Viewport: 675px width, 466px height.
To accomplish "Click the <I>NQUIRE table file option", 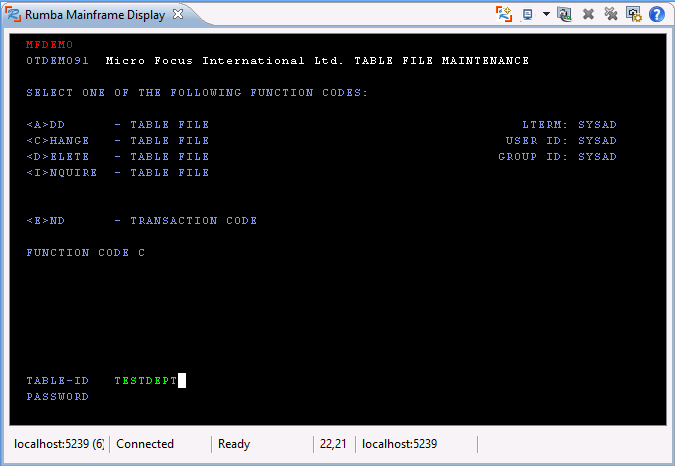I will tap(118, 173).
